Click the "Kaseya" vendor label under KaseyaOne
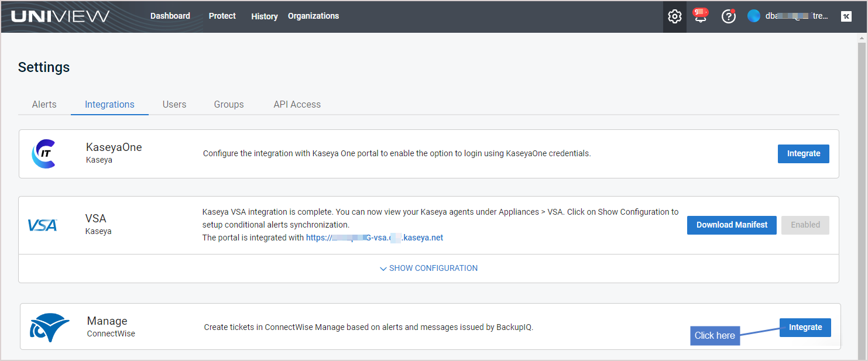The height and width of the screenshot is (361, 868). coord(99,160)
